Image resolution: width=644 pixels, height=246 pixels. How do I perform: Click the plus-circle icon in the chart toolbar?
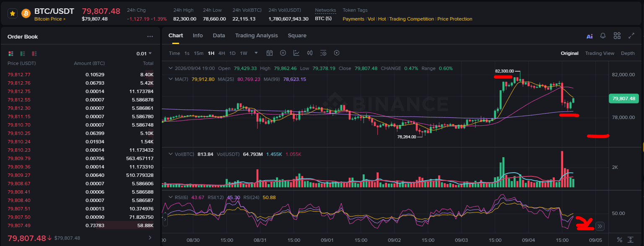283,53
